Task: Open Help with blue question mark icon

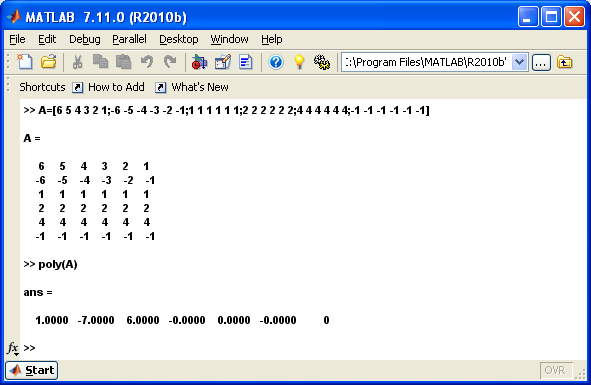Action: [276, 62]
